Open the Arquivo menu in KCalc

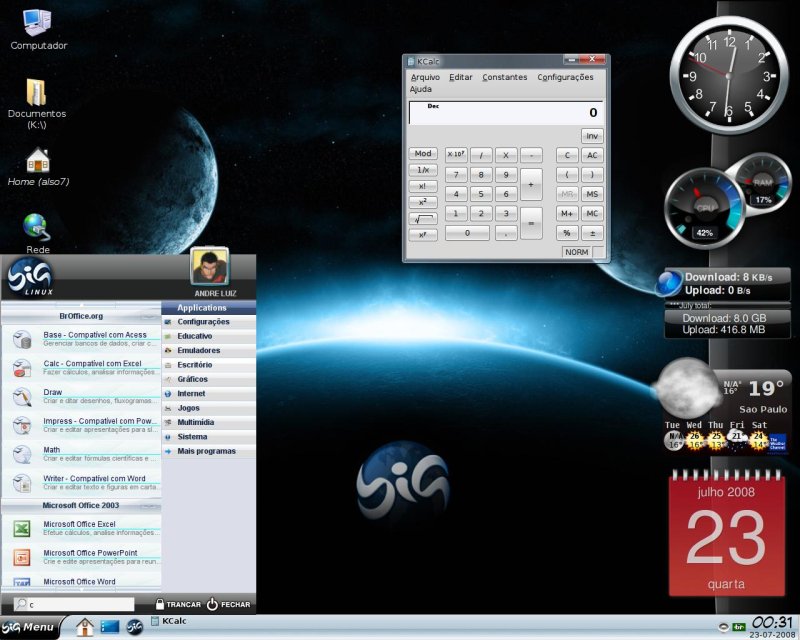tap(425, 77)
